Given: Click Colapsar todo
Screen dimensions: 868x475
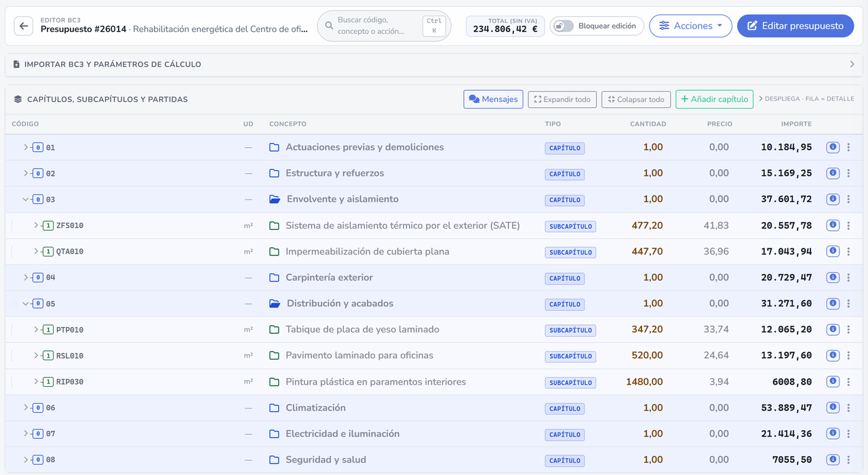Looking at the screenshot, I should pyautogui.click(x=636, y=99).
